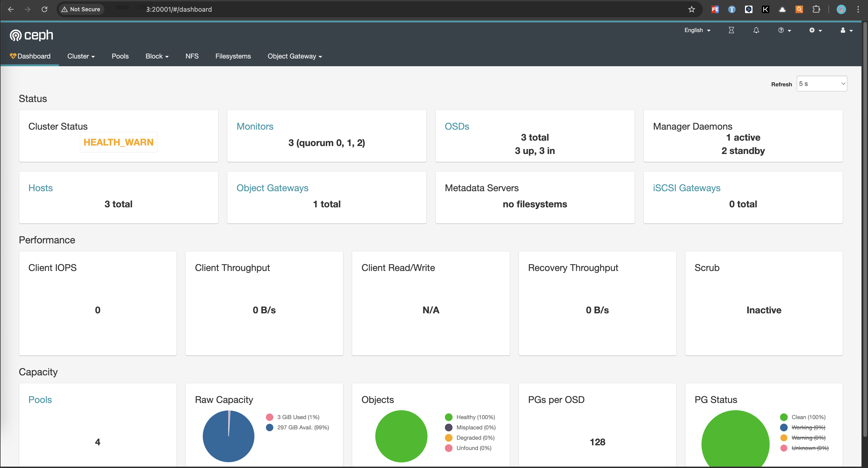Image resolution: width=868 pixels, height=468 pixels.
Task: Open the extensions puzzle piece menu
Action: 816,9
